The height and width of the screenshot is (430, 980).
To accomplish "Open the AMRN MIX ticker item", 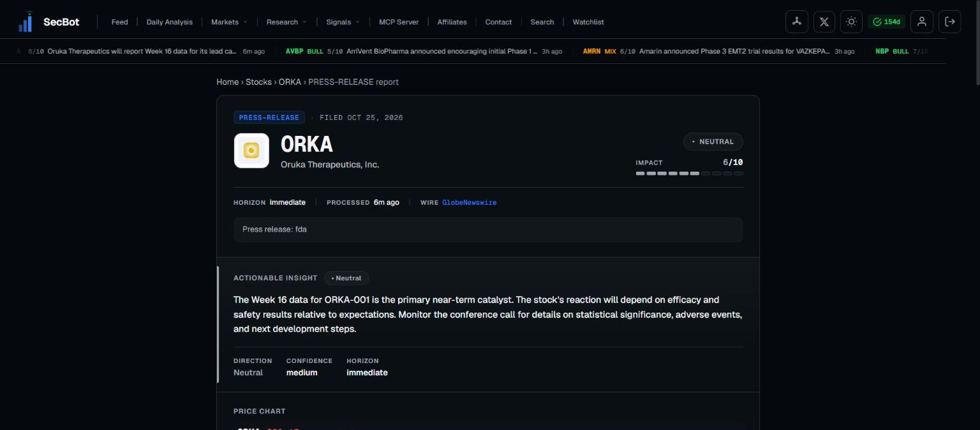I will (x=718, y=51).
